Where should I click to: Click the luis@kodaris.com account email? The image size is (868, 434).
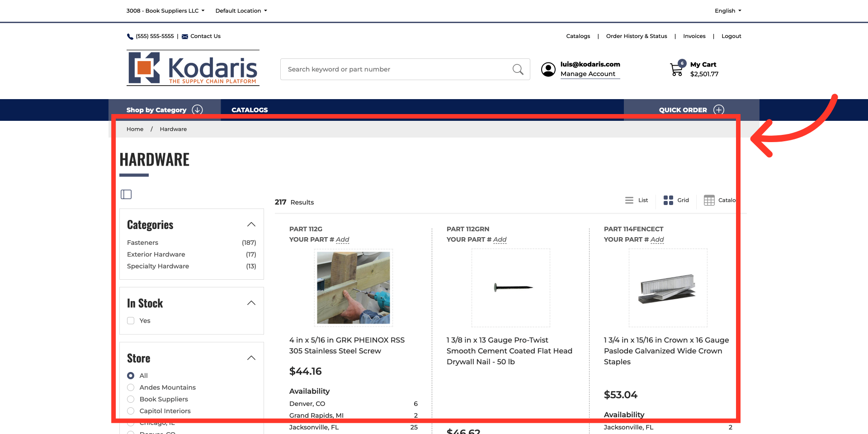590,64
